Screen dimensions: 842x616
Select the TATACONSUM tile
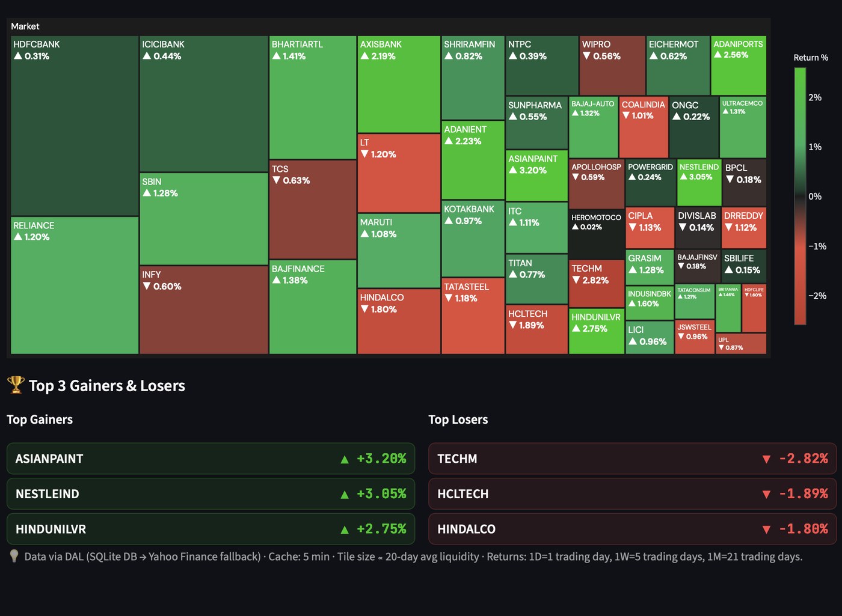point(695,302)
